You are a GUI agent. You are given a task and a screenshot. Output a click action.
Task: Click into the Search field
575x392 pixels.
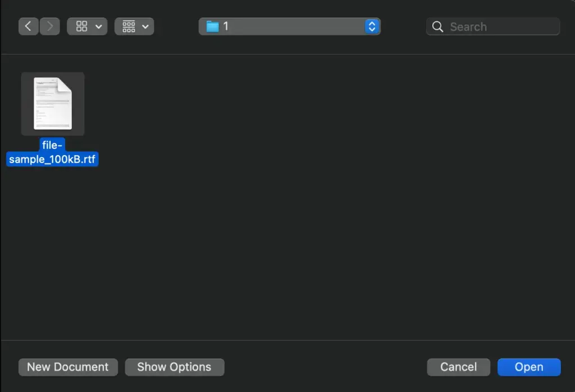coord(493,26)
